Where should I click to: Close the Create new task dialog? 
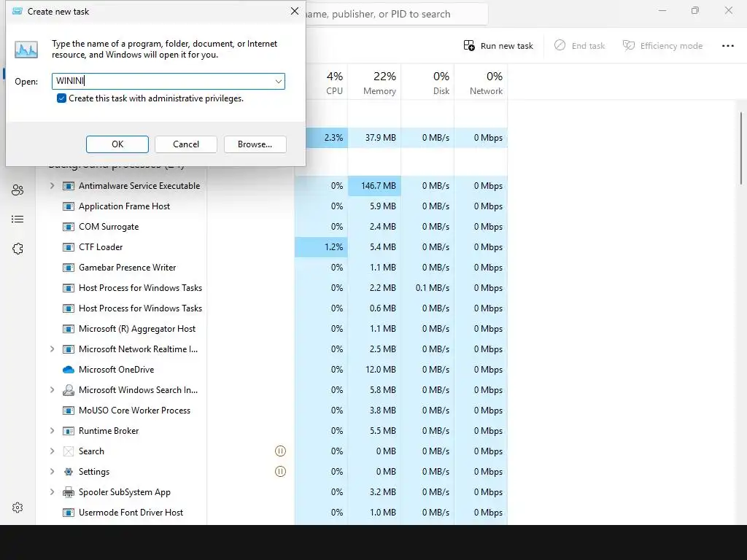pos(295,11)
